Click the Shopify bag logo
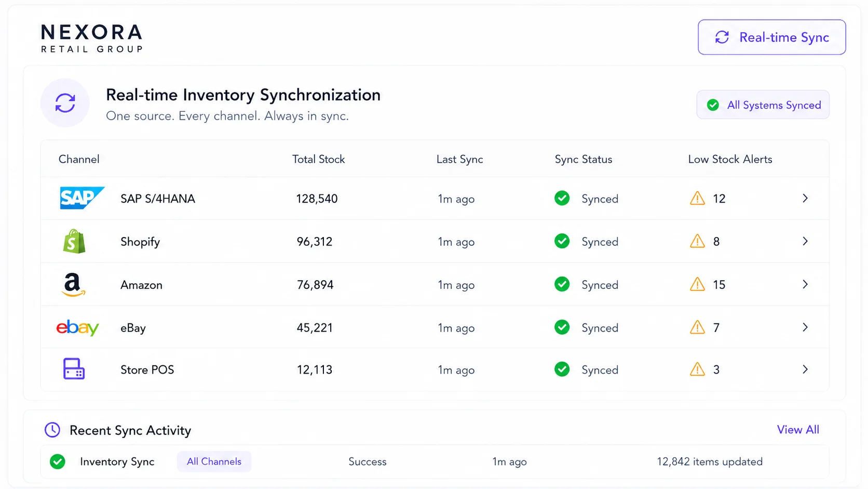868x489 pixels. pyautogui.click(x=74, y=242)
